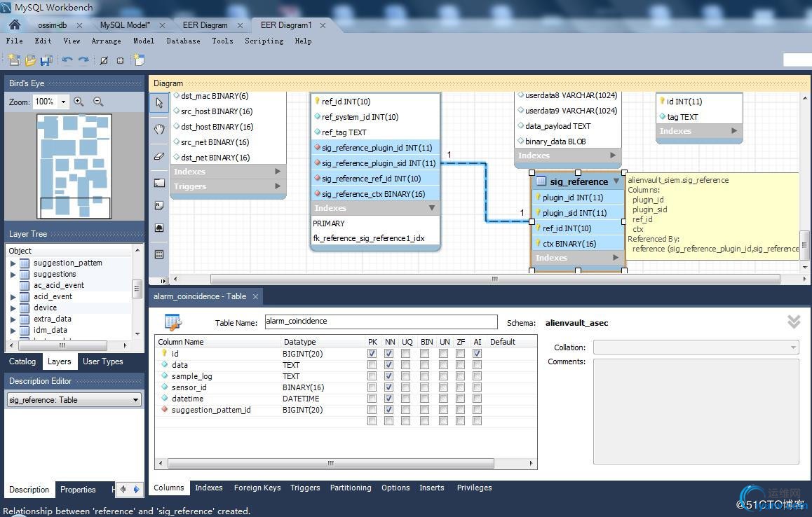Select the eraser tool
Viewport: 812px width, 517px height.
click(x=159, y=156)
